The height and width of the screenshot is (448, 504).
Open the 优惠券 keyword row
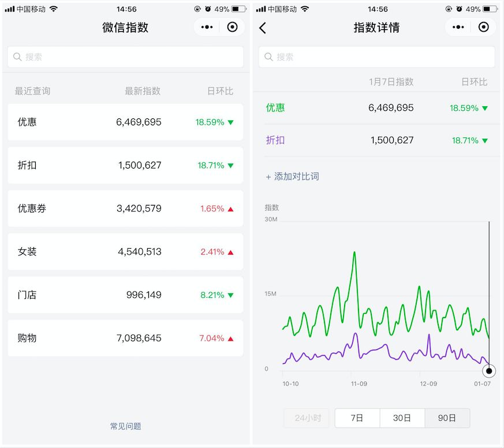pos(125,208)
